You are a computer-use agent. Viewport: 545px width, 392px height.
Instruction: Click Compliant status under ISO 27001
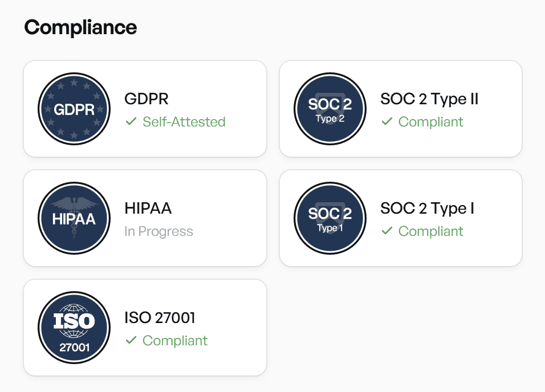pos(175,341)
